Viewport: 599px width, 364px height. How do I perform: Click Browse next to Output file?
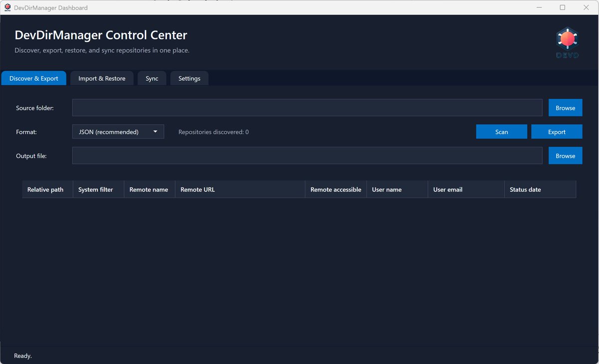566,156
